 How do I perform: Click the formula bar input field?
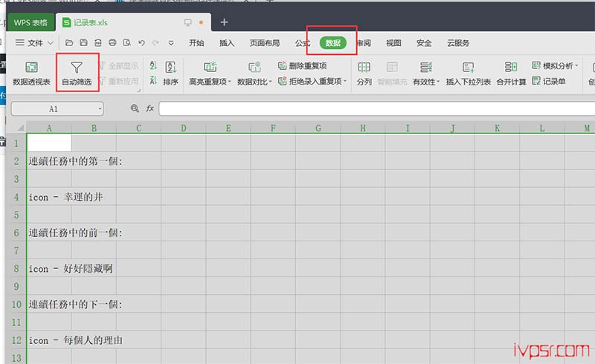coord(376,108)
